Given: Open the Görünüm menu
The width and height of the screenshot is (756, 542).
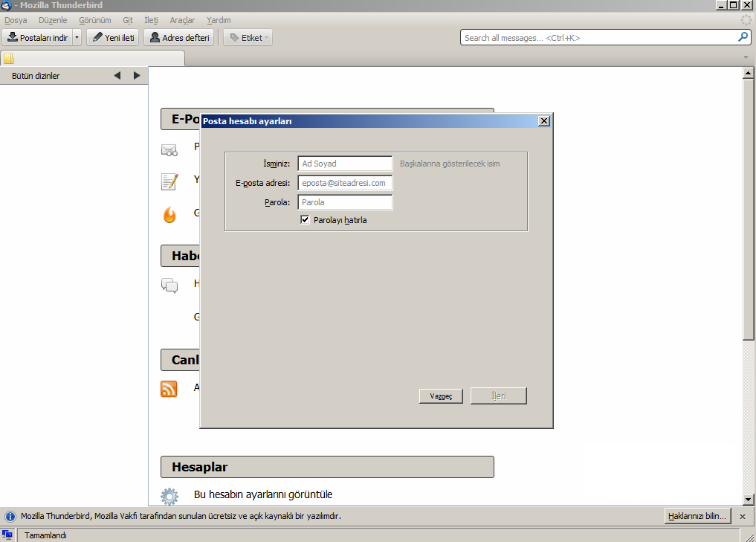Looking at the screenshot, I should (95, 20).
